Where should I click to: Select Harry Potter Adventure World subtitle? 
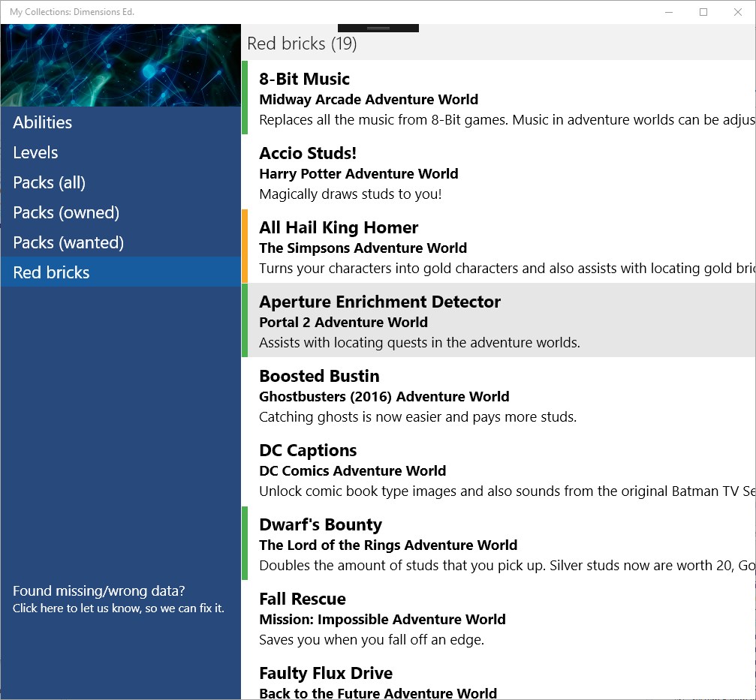[358, 173]
